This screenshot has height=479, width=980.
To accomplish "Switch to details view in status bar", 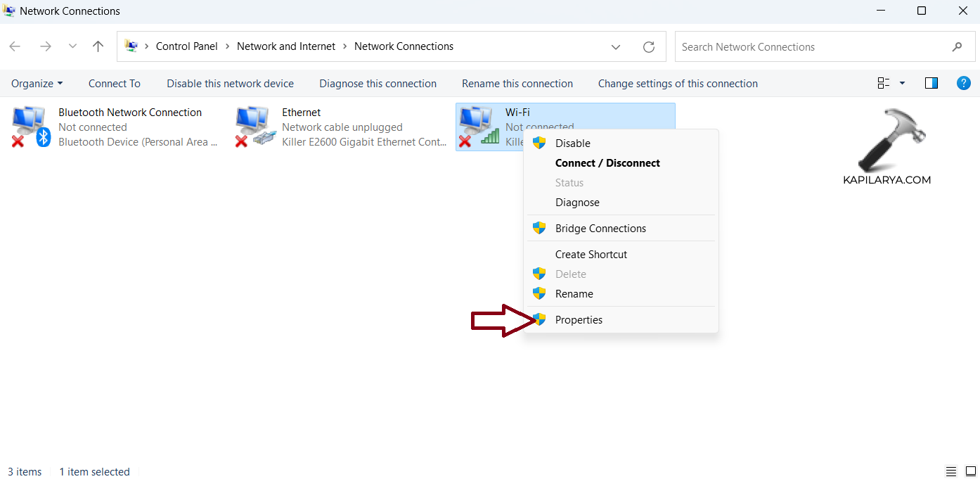I will coord(951,471).
